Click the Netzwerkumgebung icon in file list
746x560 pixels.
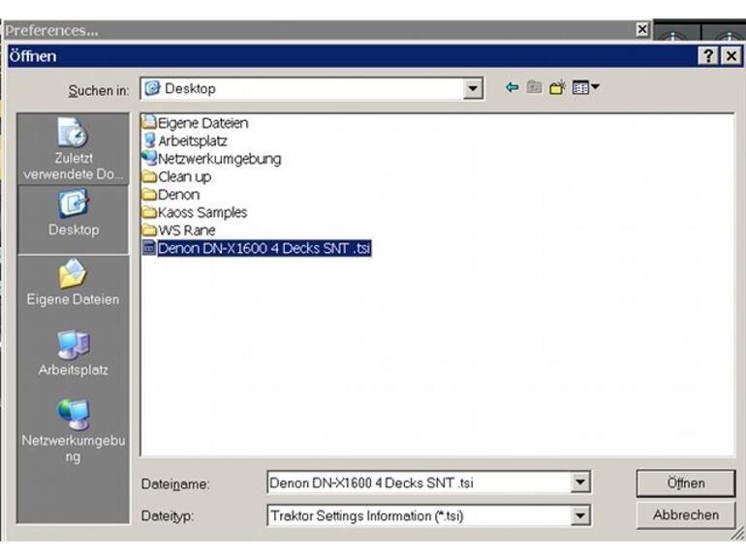pyautogui.click(x=149, y=158)
